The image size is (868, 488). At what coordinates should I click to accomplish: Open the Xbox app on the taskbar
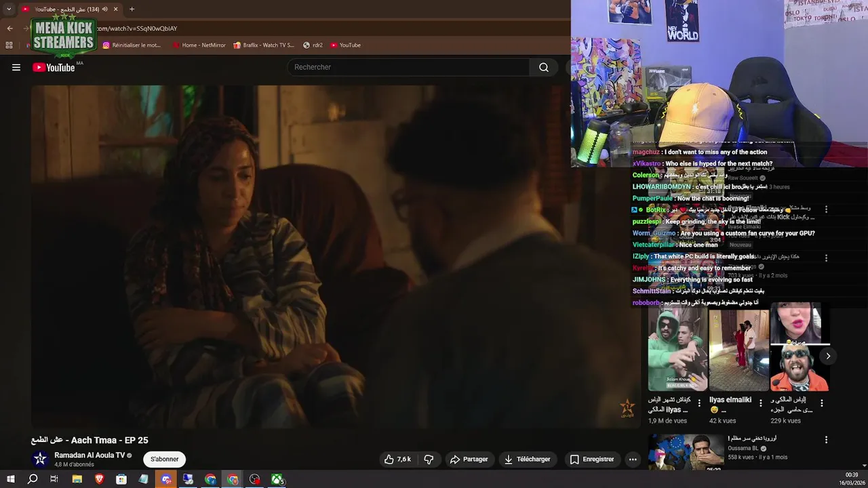tap(277, 479)
